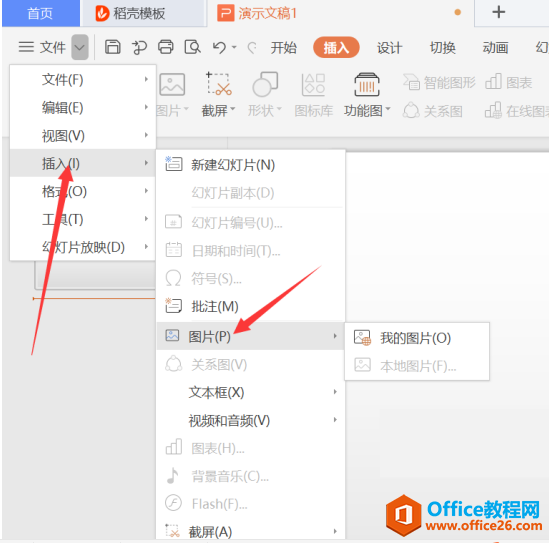This screenshot has height=543, width=549.
Task: Click the Undo arrow icon
Action: pyautogui.click(x=220, y=47)
